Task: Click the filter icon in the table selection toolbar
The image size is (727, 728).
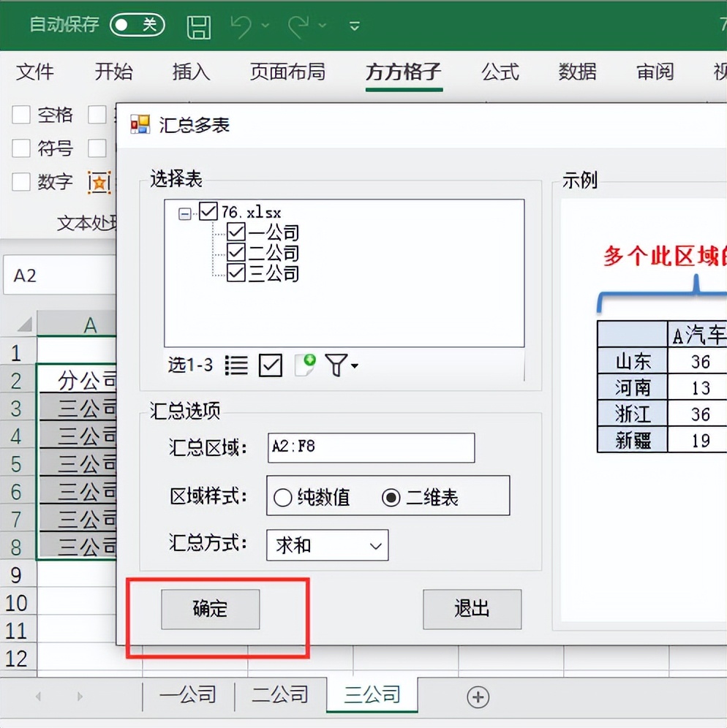Action: [335, 365]
